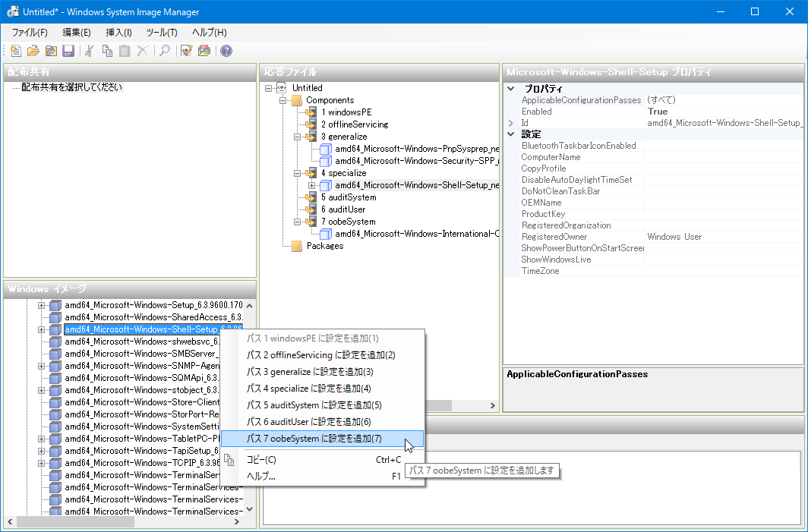
Task: Expand the Shell-Setup component under specialize
Action: [312, 185]
